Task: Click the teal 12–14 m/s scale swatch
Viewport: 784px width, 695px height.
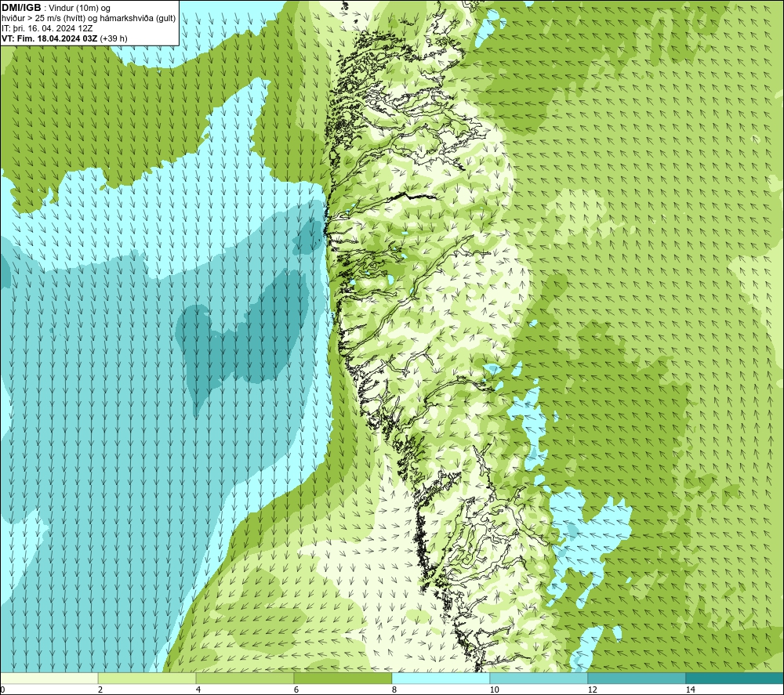Action: click(x=637, y=678)
